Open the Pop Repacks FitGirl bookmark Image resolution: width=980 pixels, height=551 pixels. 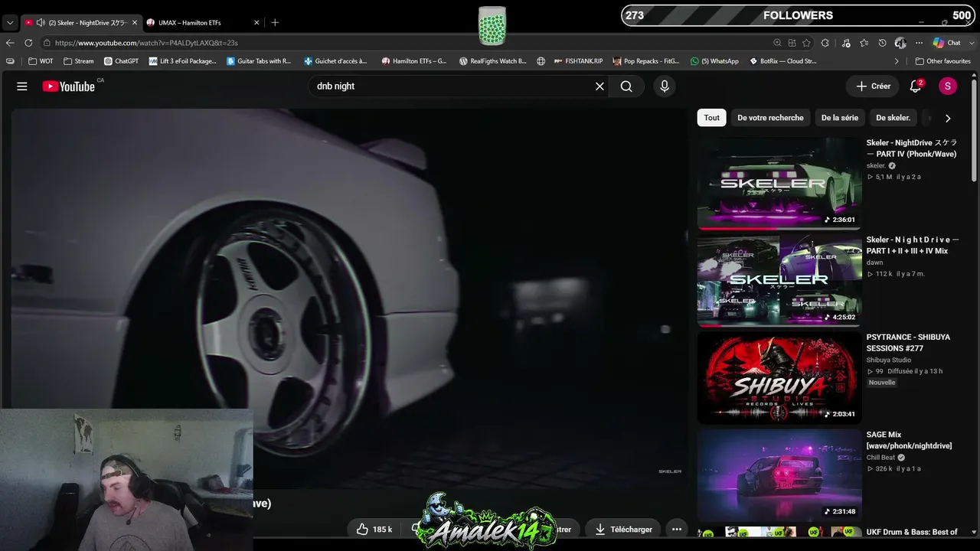click(646, 61)
